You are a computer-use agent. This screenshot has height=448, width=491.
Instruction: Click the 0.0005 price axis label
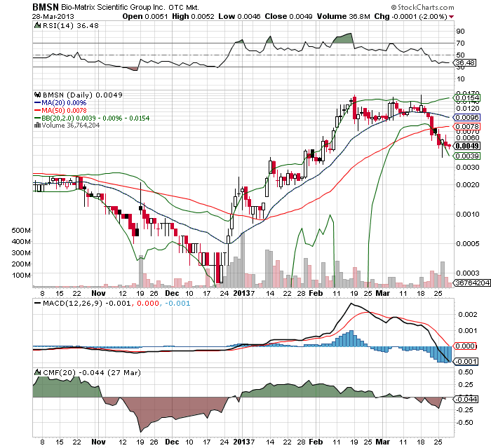click(x=468, y=243)
